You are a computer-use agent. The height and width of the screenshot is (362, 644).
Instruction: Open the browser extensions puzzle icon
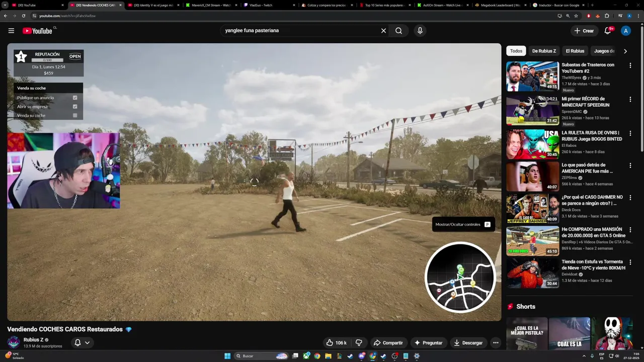[x=607, y=16]
